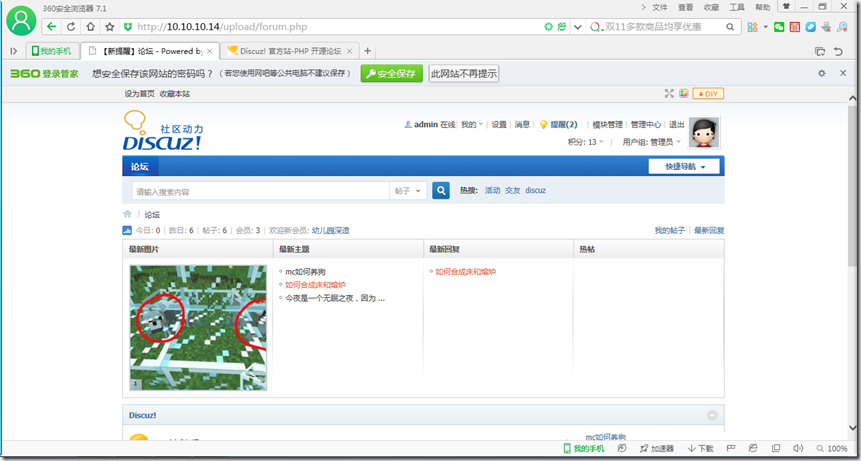
Task: Open the 文件 menu
Action: click(x=659, y=7)
